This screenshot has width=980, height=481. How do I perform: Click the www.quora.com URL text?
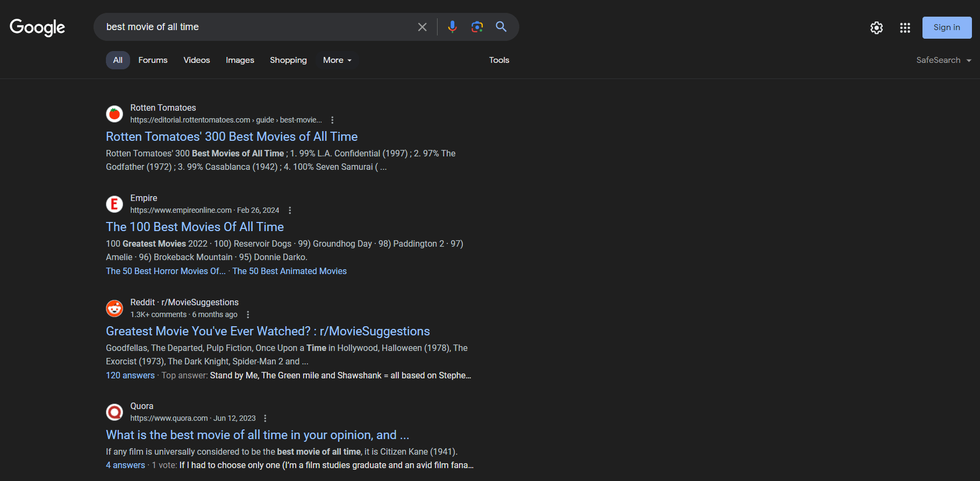point(169,418)
